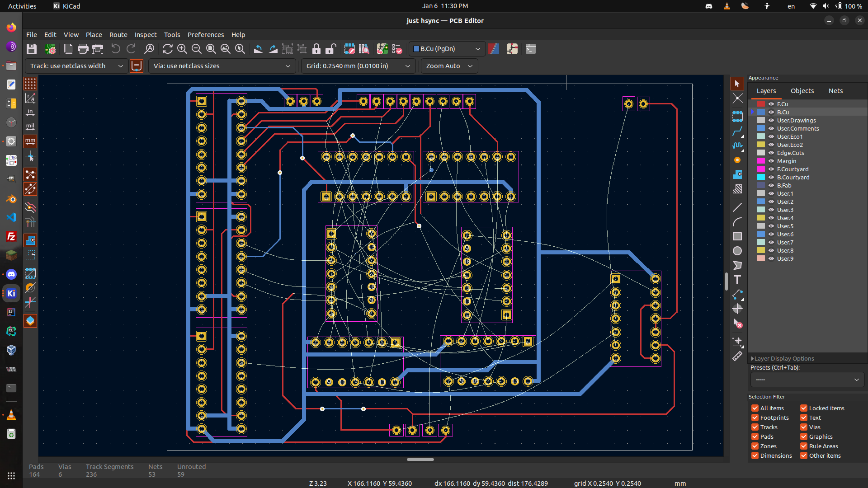The image size is (868, 488).
Task: Open Board Setup icon in toolbar
Action: tap(50, 49)
